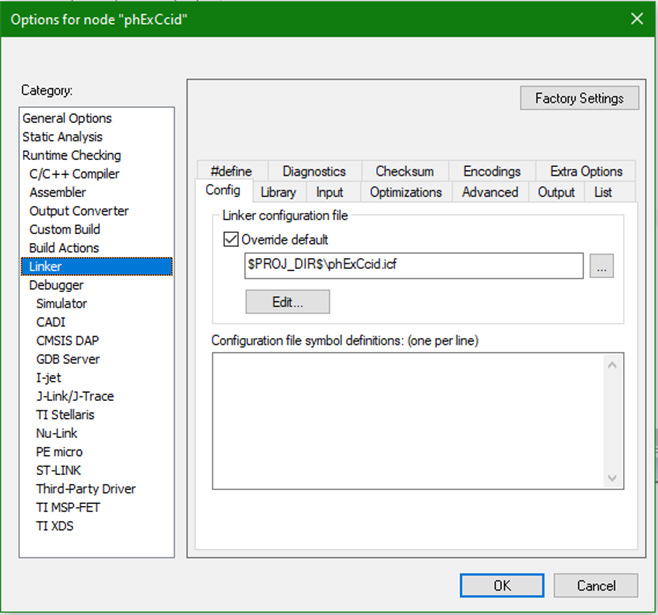Select ST-LINK in the category list
This screenshot has width=658, height=615.
[x=59, y=470]
